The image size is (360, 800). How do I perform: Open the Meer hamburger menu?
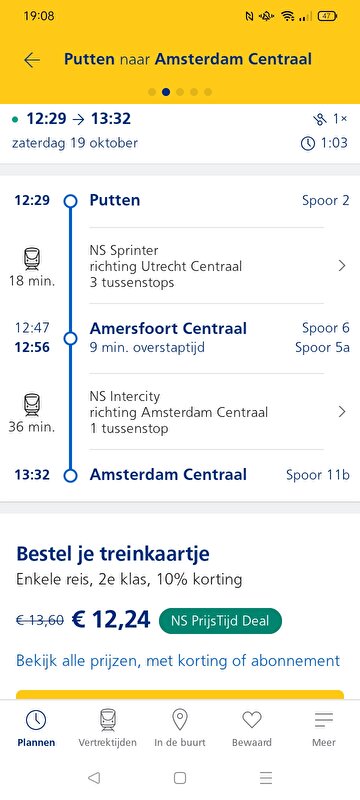point(324,729)
